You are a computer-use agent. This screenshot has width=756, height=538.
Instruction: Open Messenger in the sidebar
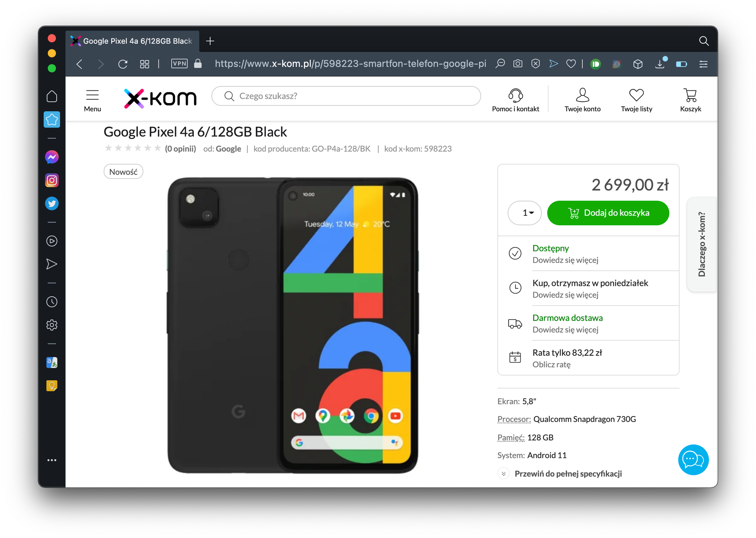(x=52, y=157)
